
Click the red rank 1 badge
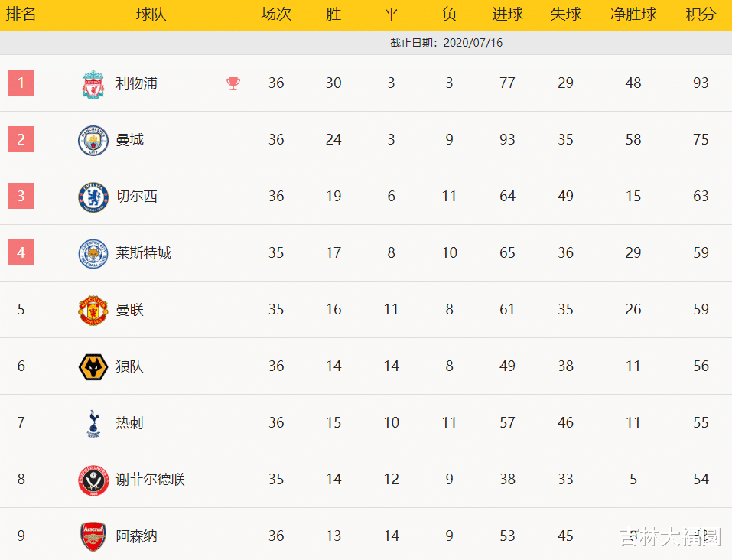(x=21, y=83)
